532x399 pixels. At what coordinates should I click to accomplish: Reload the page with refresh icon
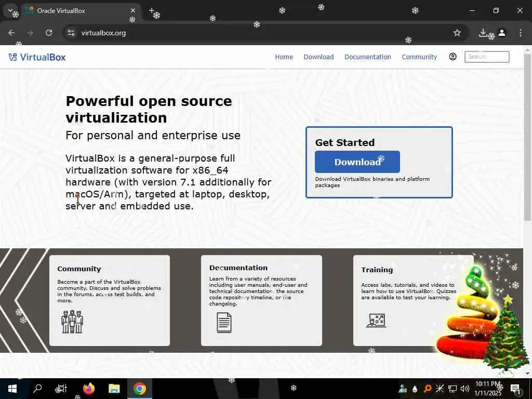click(49, 33)
